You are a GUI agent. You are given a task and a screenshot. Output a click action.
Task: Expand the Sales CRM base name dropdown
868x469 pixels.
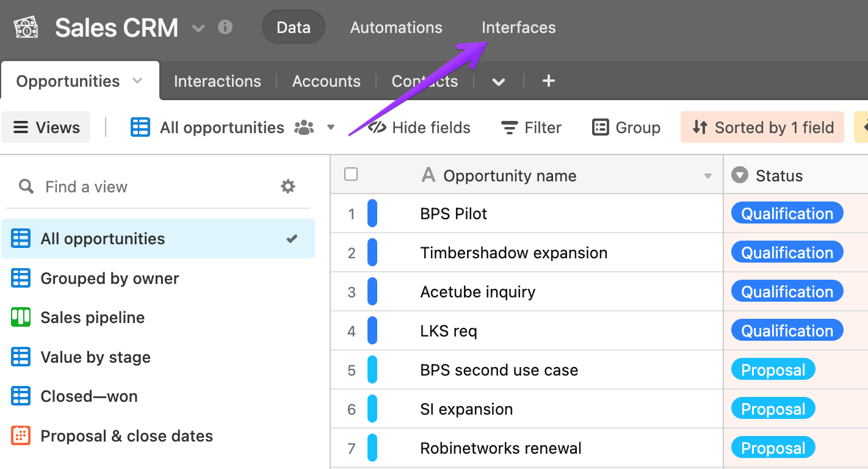pyautogui.click(x=198, y=28)
